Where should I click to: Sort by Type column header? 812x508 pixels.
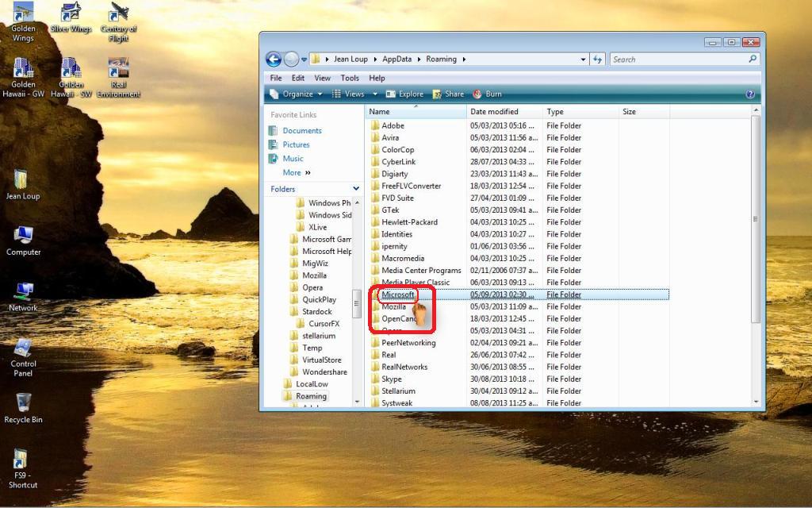click(x=580, y=111)
